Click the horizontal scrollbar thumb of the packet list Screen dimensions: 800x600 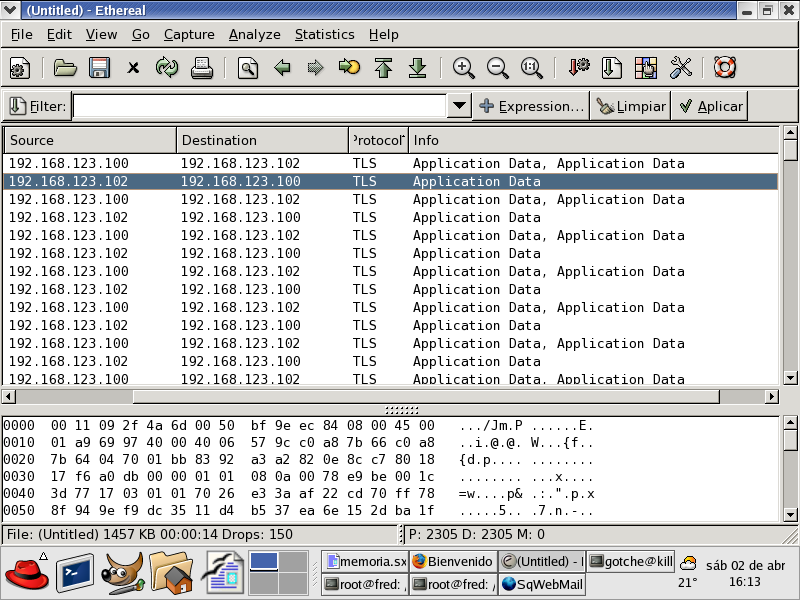tap(426, 396)
